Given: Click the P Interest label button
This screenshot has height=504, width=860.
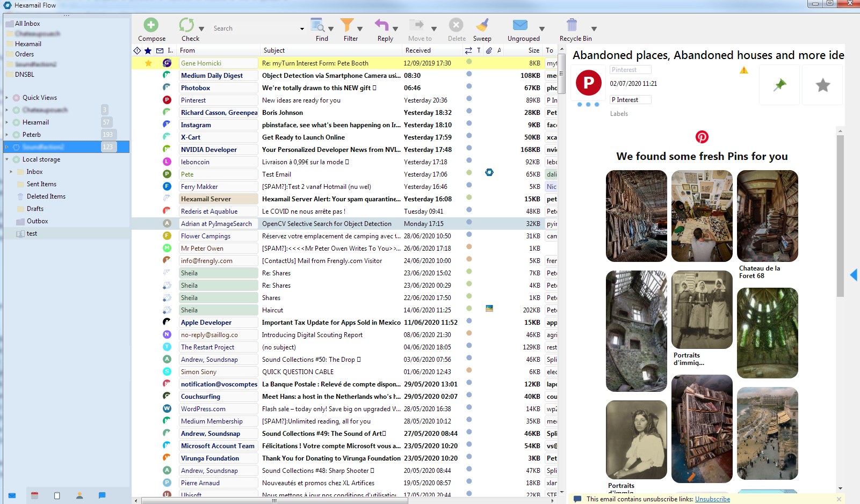Looking at the screenshot, I should 630,100.
